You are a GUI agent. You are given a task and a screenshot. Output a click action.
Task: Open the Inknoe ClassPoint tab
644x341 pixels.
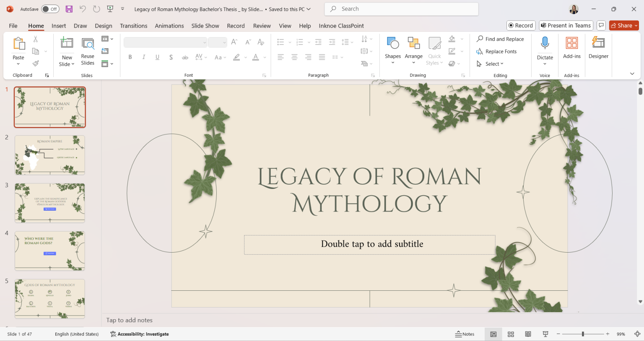[x=341, y=26]
